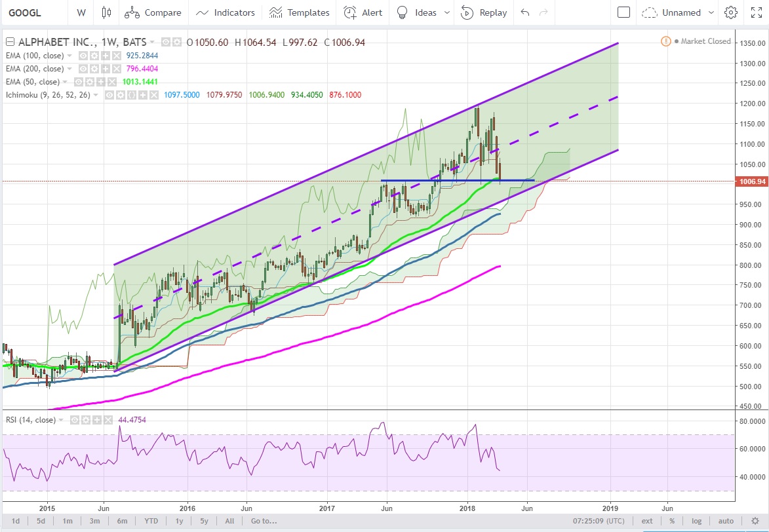The height and width of the screenshot is (532, 769).
Task: Expand the Ideas dropdown arrow
Action: coord(447,12)
